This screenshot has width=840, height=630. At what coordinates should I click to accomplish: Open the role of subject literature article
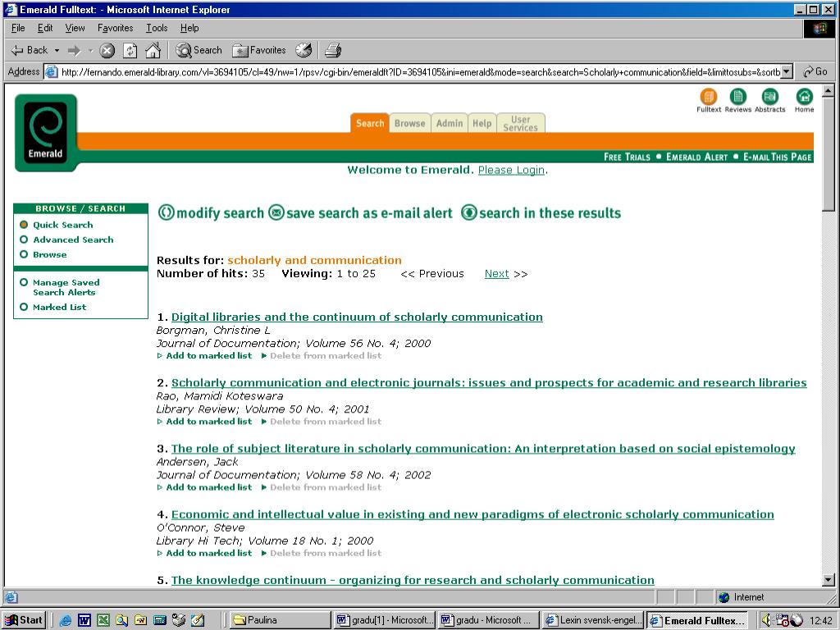pyautogui.click(x=483, y=449)
